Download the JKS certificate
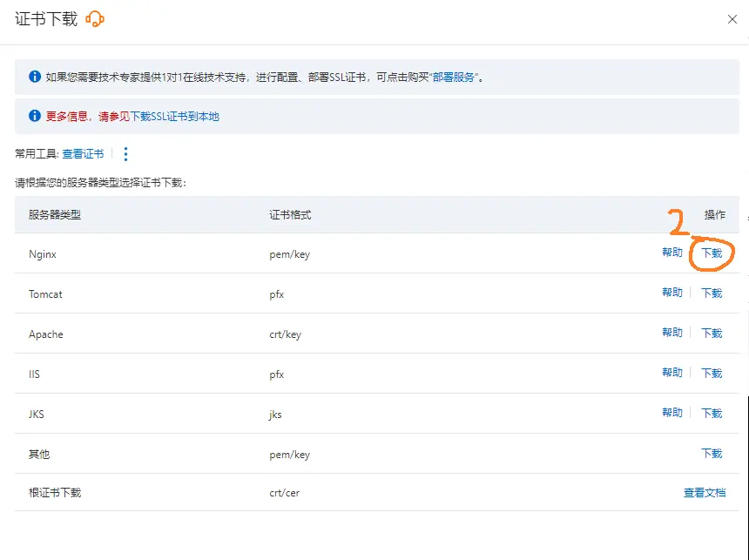This screenshot has height=560, width=749. point(711,413)
